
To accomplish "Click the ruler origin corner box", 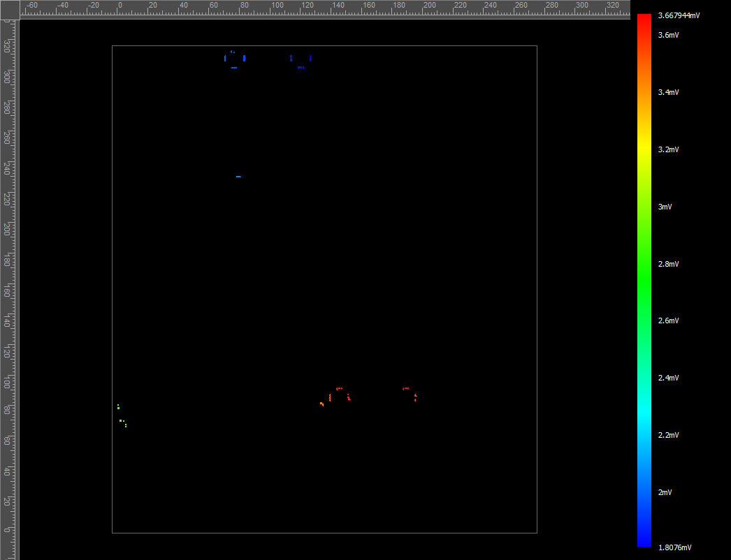I will point(9,9).
